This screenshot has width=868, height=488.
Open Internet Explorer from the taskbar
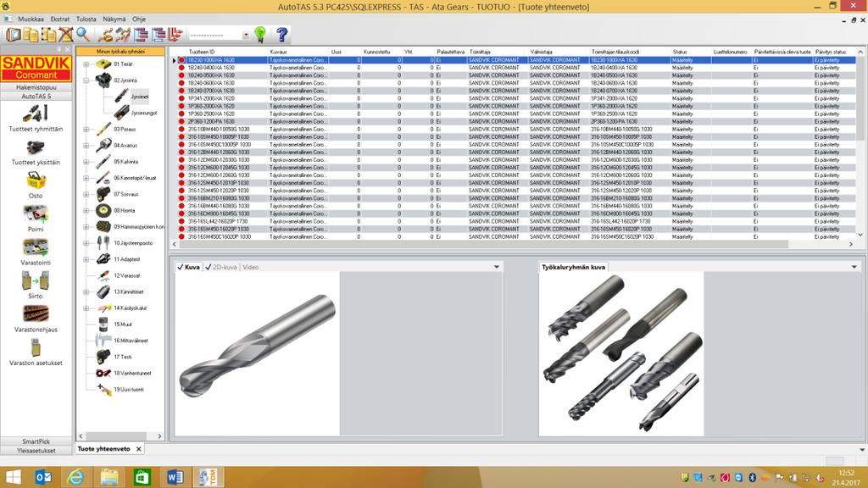[x=75, y=477]
